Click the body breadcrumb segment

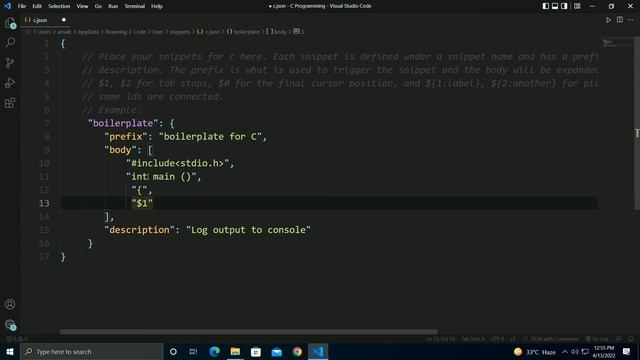coord(276,31)
